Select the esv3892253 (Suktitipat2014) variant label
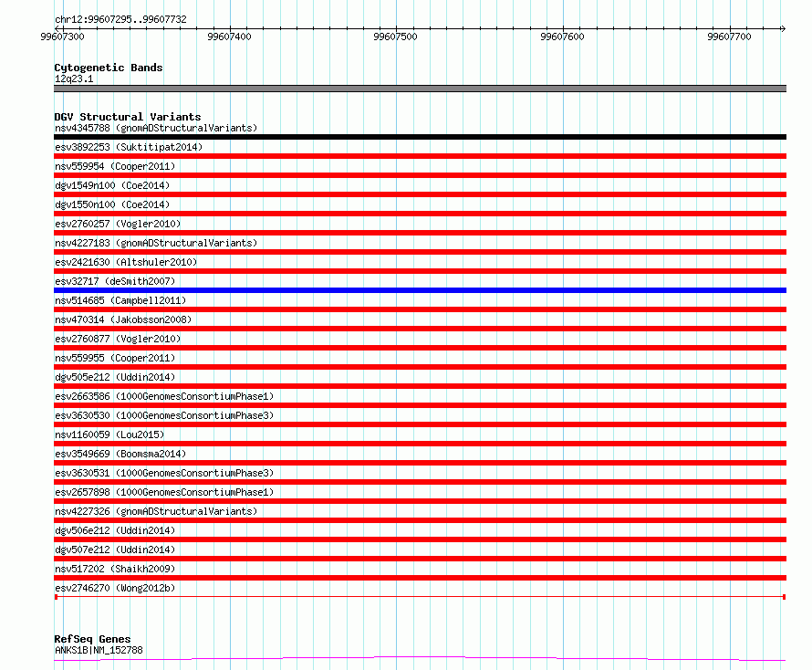This screenshot has width=812, height=670. click(x=129, y=147)
